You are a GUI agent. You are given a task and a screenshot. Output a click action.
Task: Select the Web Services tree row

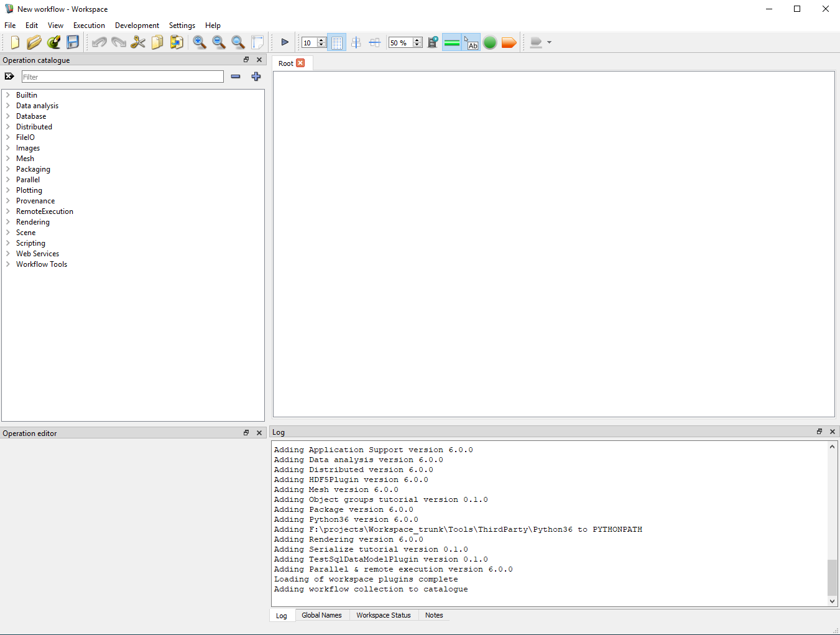[133, 254]
